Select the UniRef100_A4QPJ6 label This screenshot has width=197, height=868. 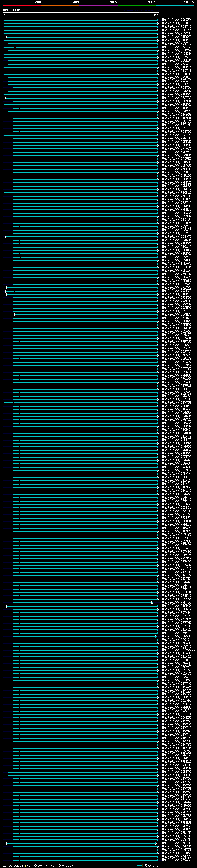point(177,67)
